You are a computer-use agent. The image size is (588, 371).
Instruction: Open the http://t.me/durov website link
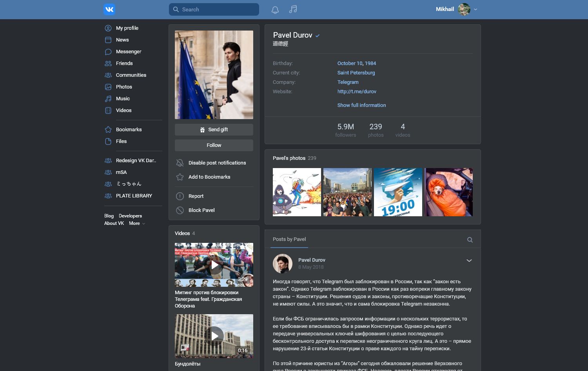pos(357,92)
